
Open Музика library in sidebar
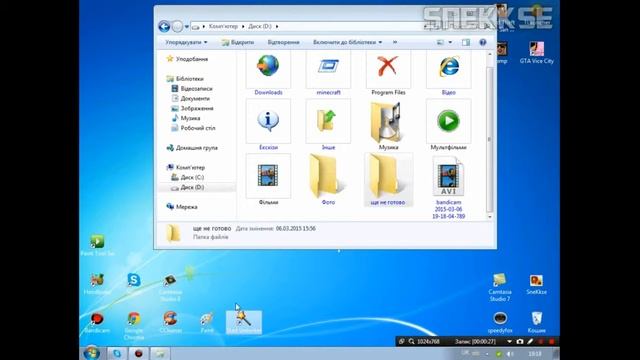[x=186, y=118]
